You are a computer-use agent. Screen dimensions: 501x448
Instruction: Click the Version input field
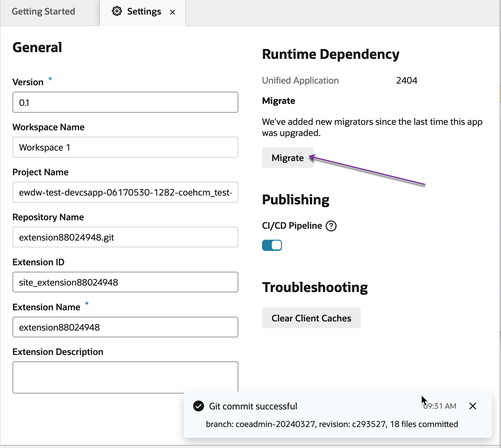click(x=125, y=103)
